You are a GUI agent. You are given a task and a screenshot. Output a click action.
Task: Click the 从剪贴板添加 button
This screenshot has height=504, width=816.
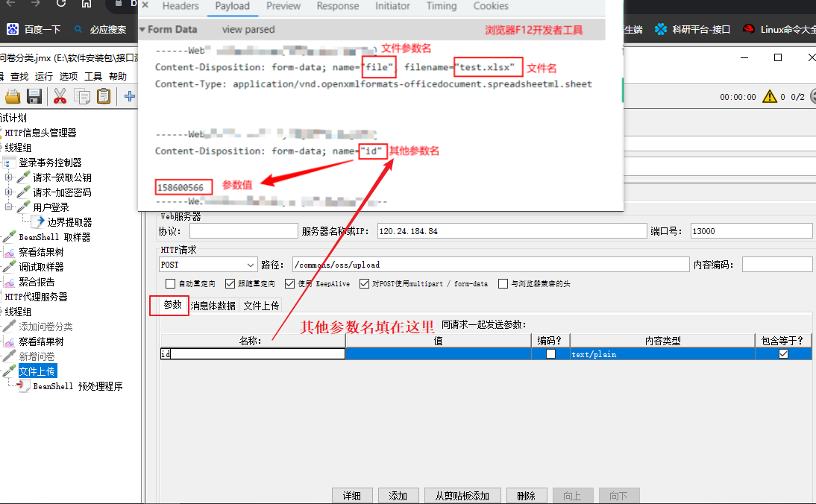coord(462,495)
